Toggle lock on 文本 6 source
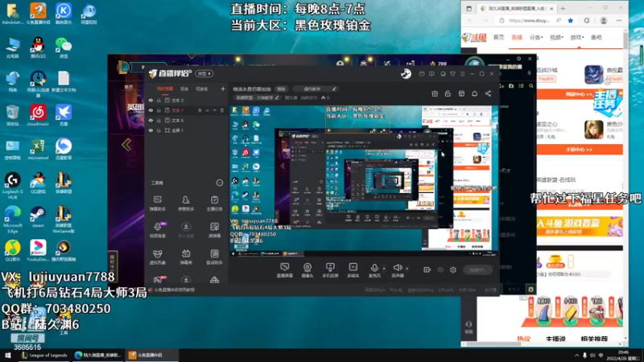Viewport: 644px width, 362px height. click(x=159, y=120)
